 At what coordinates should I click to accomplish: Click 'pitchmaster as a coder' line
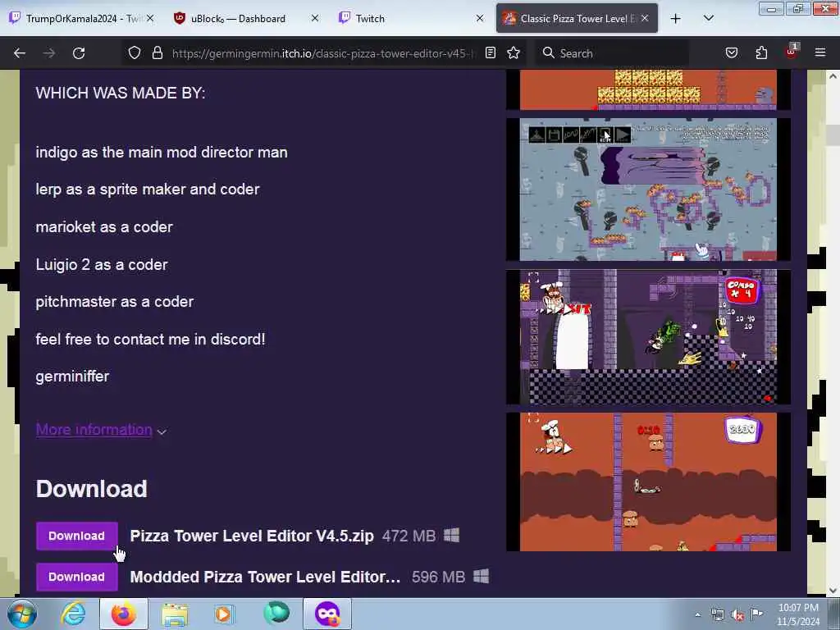115,302
